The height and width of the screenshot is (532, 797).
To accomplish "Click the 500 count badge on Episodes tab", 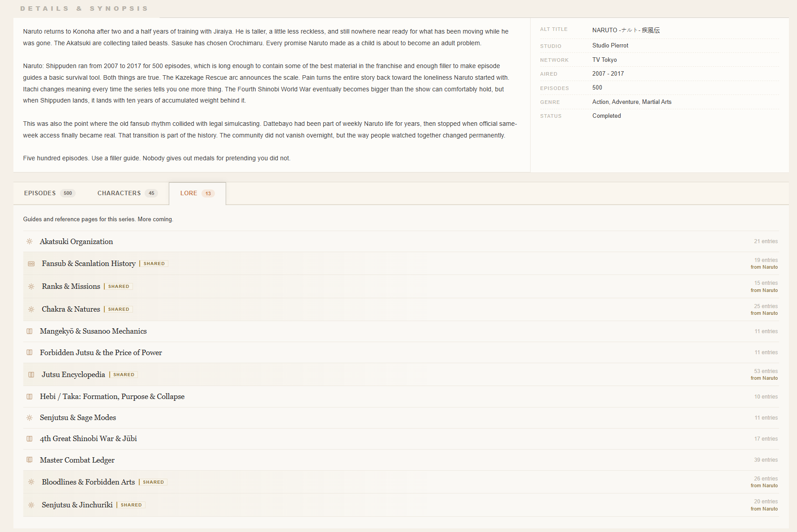I will click(68, 193).
